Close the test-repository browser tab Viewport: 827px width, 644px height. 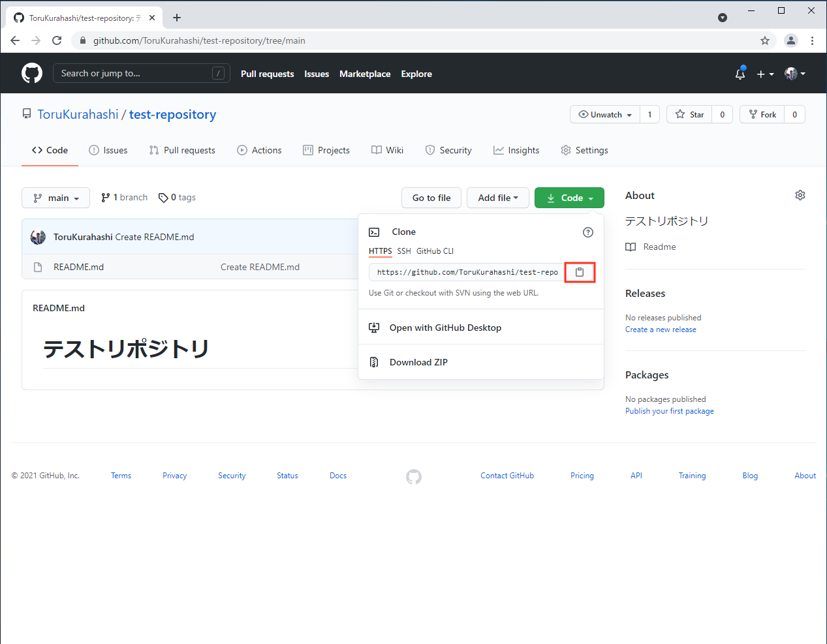coord(152,18)
